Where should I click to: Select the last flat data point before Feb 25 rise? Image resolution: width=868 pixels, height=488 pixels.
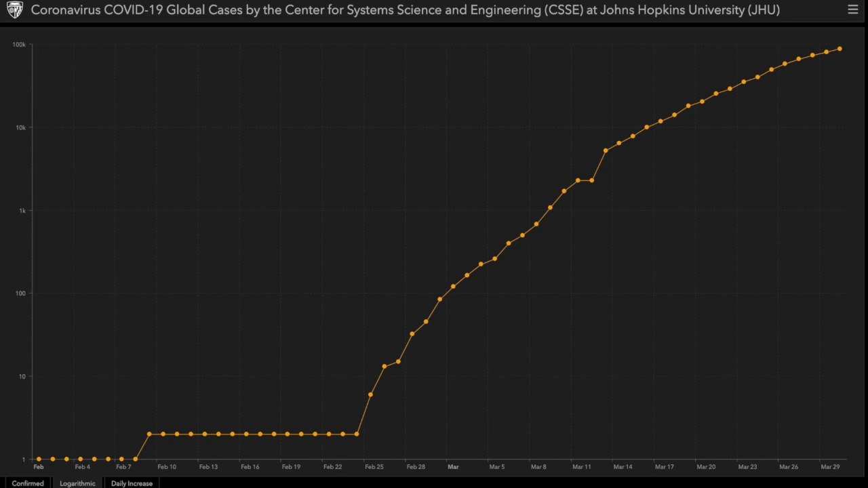(357, 434)
